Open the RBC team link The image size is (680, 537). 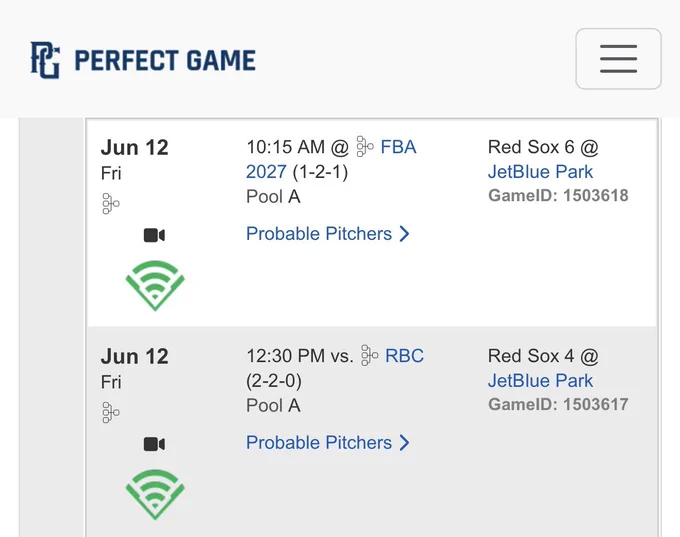pos(404,356)
